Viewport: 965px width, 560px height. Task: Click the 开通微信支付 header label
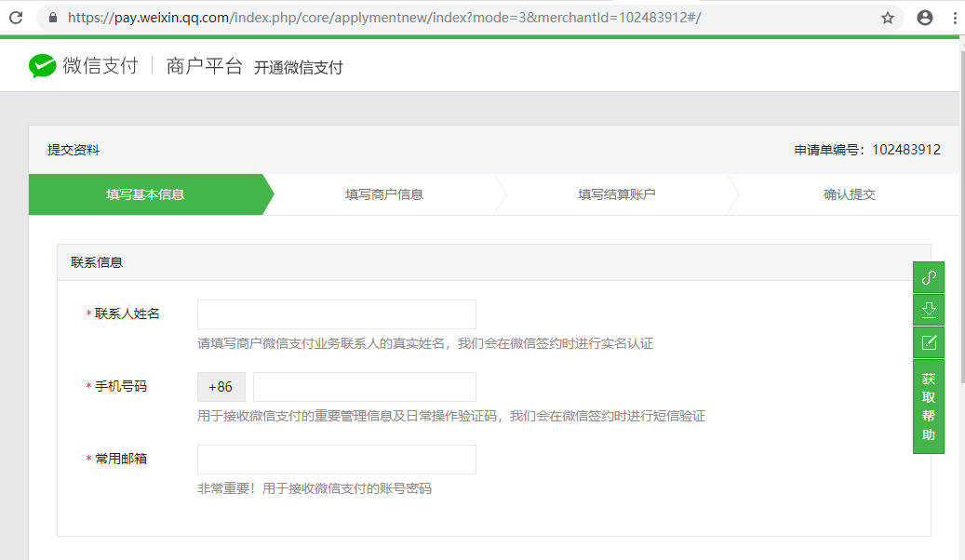coord(299,68)
